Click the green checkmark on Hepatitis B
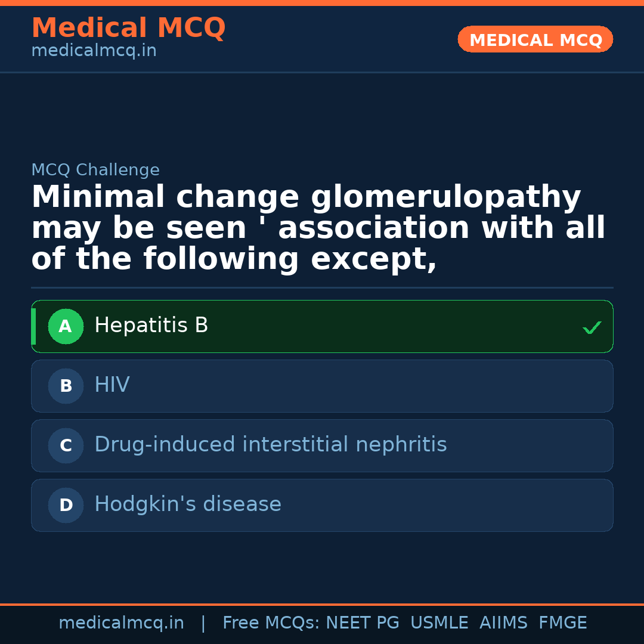This screenshot has height=644, width=644. coord(592,327)
